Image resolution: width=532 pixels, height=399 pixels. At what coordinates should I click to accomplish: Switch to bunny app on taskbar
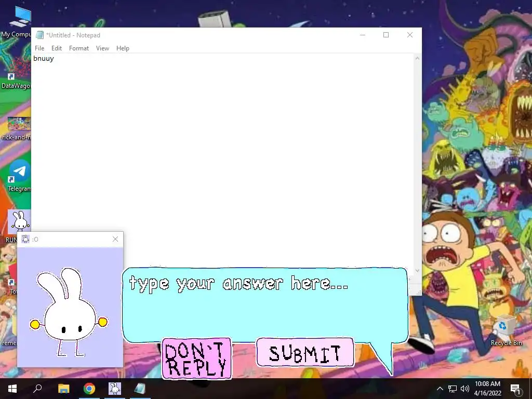pyautogui.click(x=115, y=389)
